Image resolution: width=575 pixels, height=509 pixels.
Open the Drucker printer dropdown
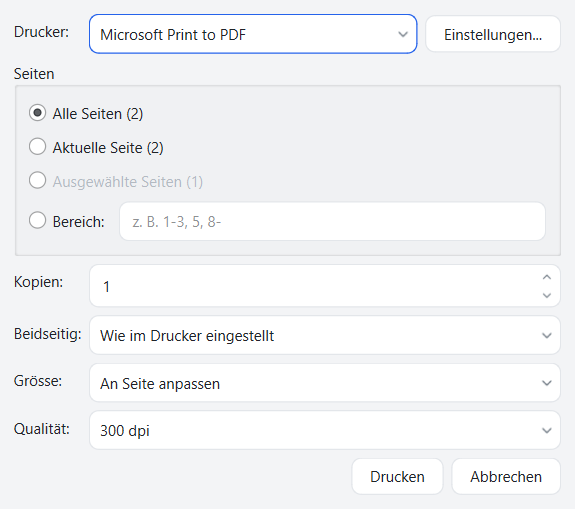pyautogui.click(x=253, y=34)
